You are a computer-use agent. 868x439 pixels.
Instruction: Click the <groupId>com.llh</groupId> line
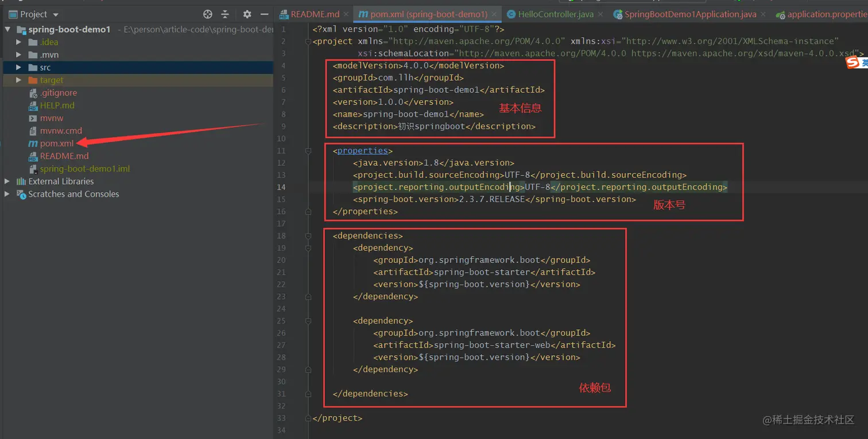click(x=398, y=77)
